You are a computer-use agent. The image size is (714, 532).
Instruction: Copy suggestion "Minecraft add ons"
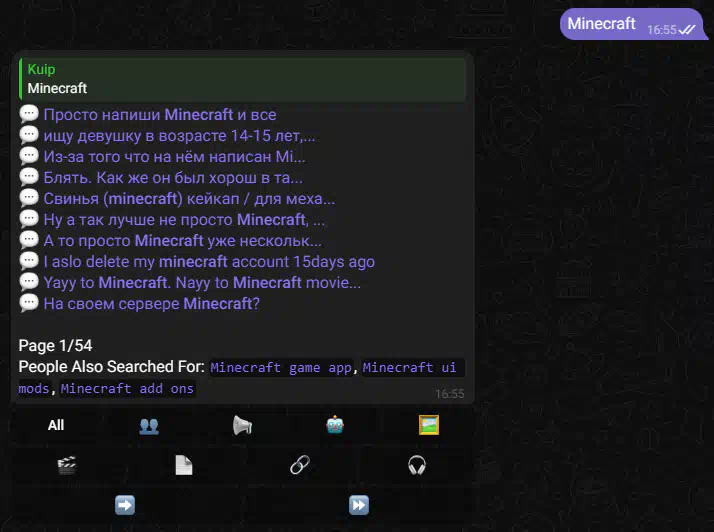(127, 388)
